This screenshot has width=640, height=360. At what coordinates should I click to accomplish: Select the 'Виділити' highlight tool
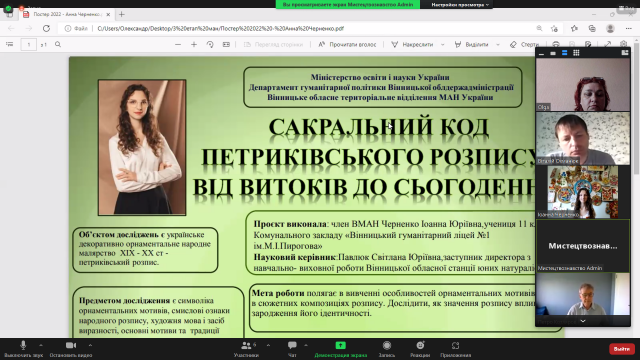[x=471, y=44]
